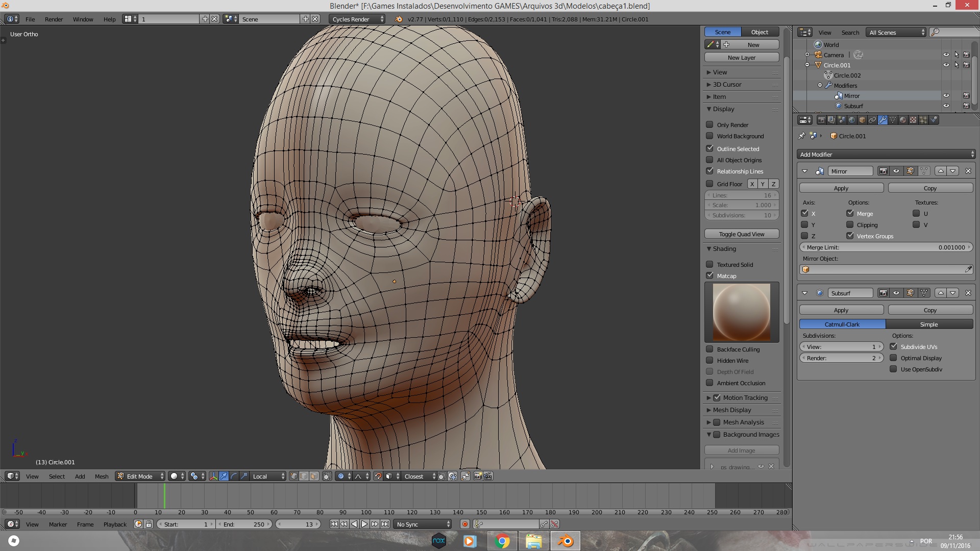Viewport: 980px width, 551px height.
Task: Switch to the Object grease pencil tab
Action: (759, 32)
